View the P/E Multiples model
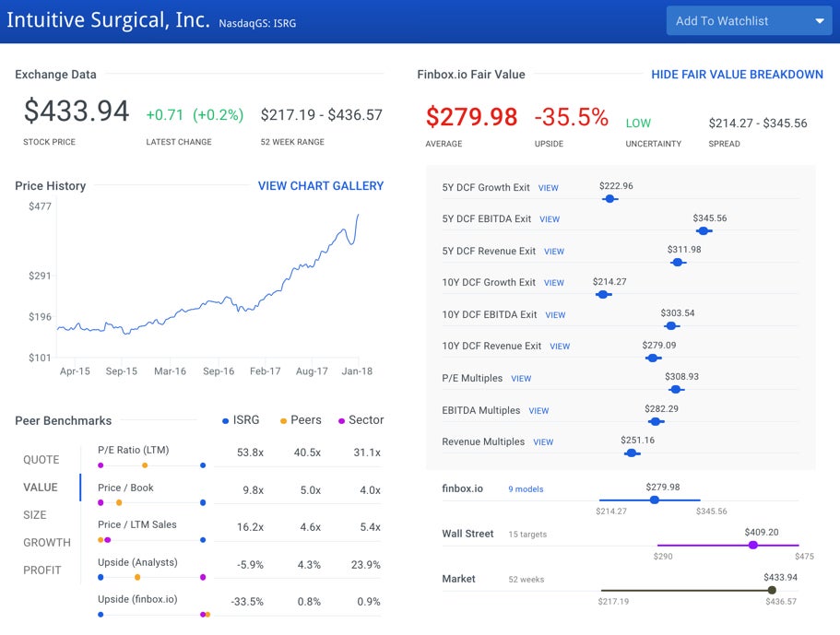The height and width of the screenshot is (635, 840). [x=521, y=379]
